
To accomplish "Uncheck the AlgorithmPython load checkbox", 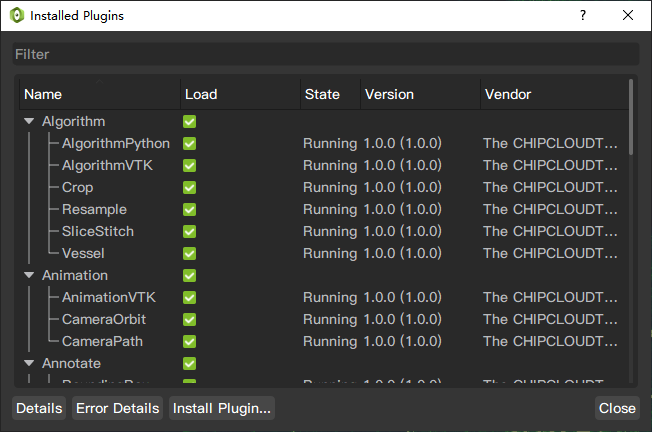I will click(190, 143).
